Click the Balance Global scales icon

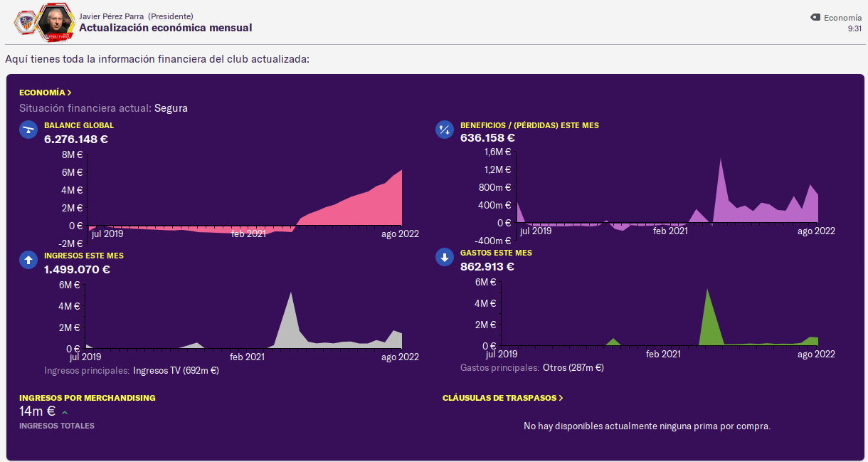(x=28, y=130)
